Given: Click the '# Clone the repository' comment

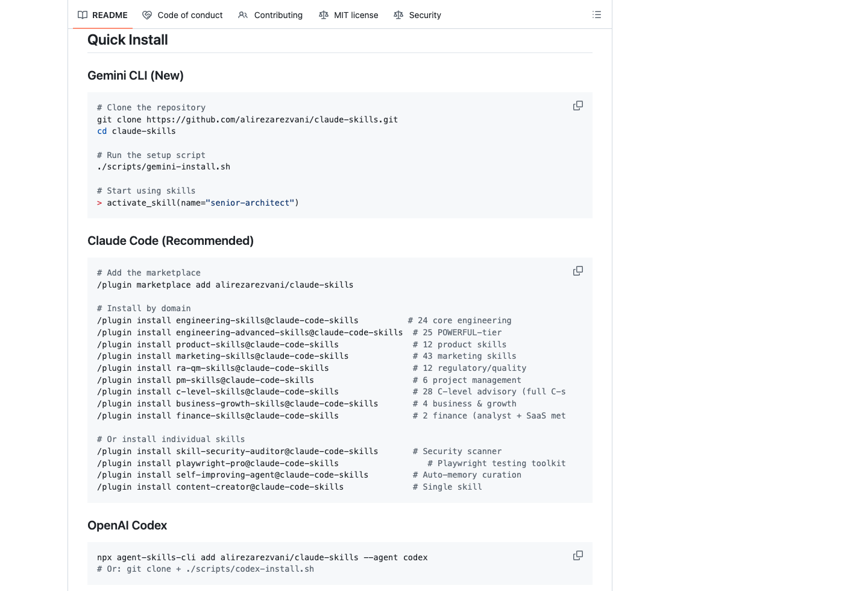Looking at the screenshot, I should pyautogui.click(x=151, y=107).
